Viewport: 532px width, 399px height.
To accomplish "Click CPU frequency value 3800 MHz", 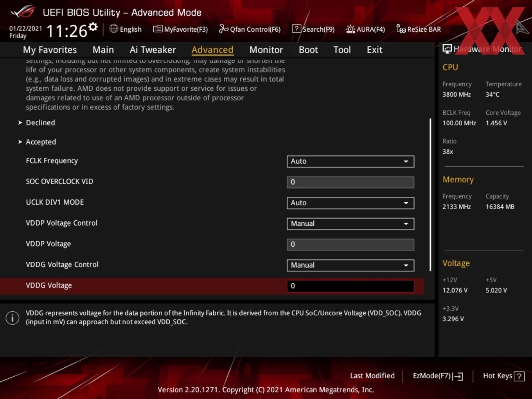I will coord(457,94).
